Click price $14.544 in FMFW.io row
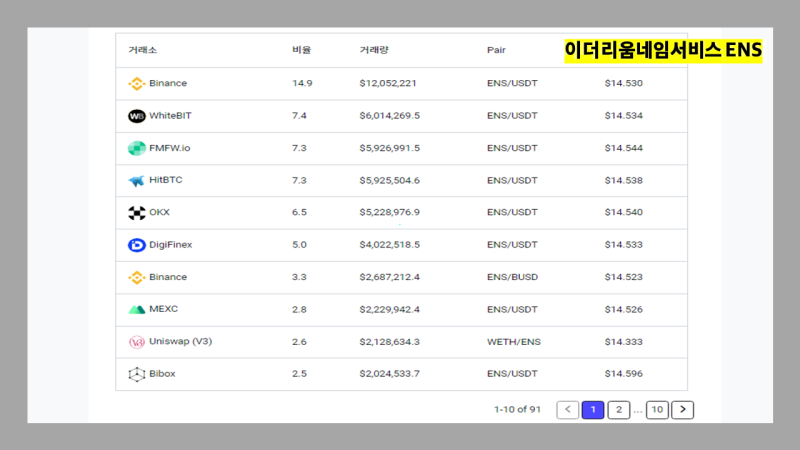Screen dimensions: 800x450 (623, 148)
